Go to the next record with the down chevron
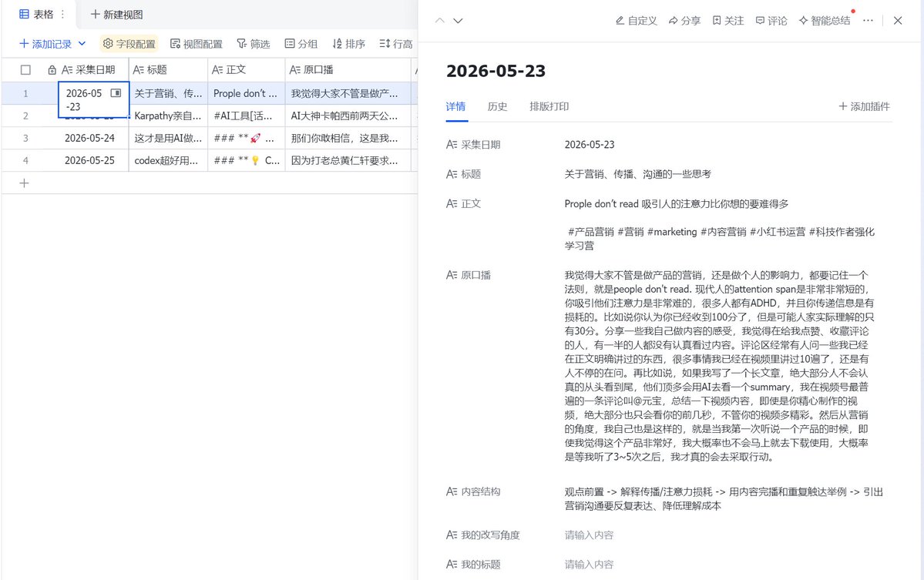924x580 pixels. coord(458,21)
